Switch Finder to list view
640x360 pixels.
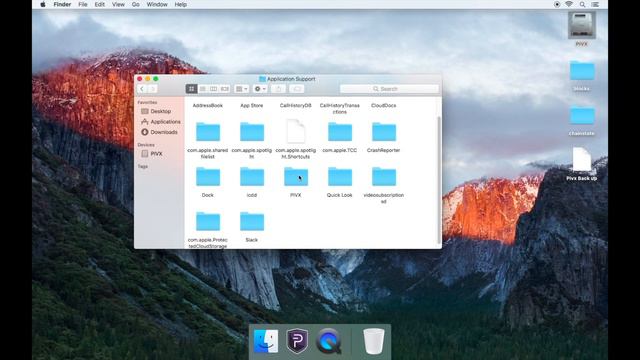point(202,89)
